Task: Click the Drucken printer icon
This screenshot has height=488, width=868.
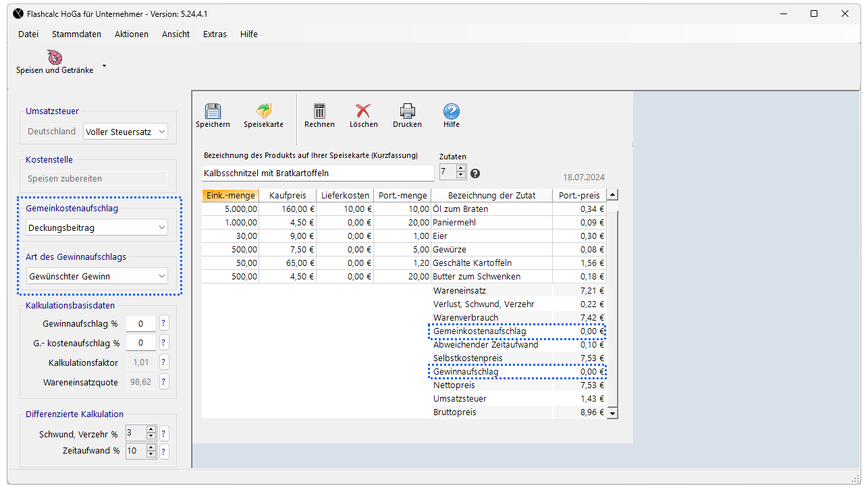Action: [407, 111]
